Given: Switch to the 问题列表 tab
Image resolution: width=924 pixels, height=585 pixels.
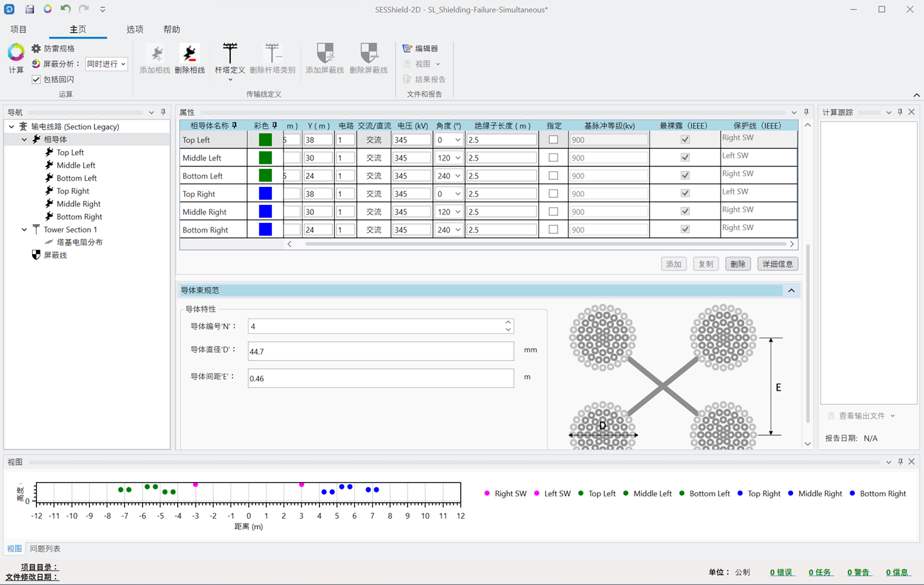Looking at the screenshot, I should click(x=45, y=549).
